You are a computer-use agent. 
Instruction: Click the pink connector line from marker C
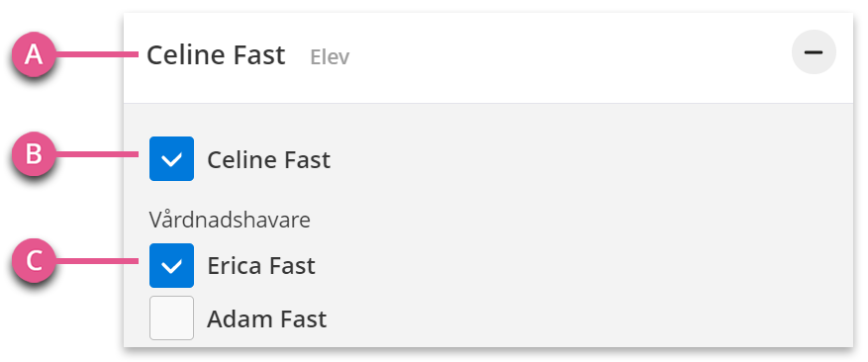point(96,261)
